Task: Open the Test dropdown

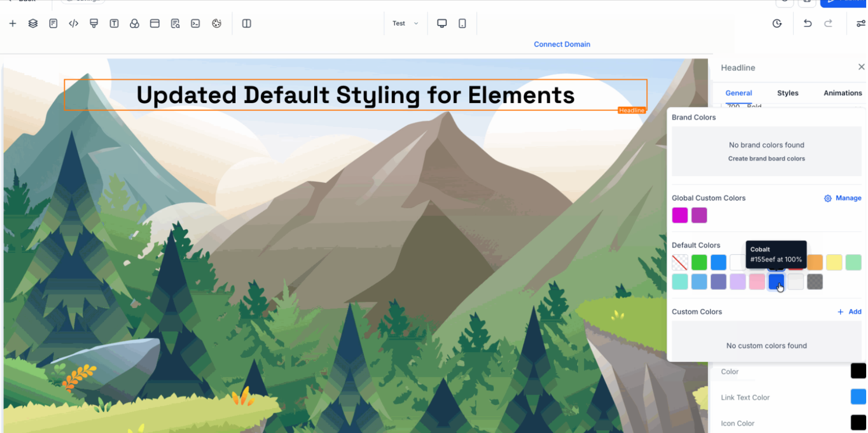Action: click(405, 24)
